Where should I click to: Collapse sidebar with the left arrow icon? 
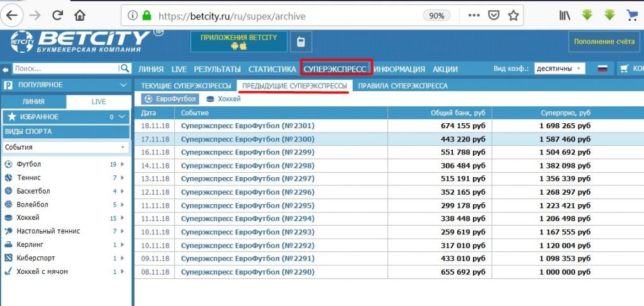coord(5,69)
